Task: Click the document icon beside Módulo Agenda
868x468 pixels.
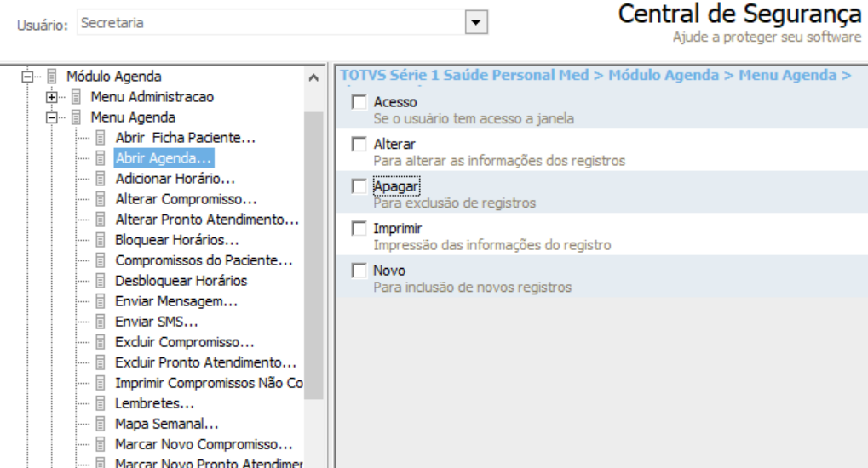Action: 52,77
